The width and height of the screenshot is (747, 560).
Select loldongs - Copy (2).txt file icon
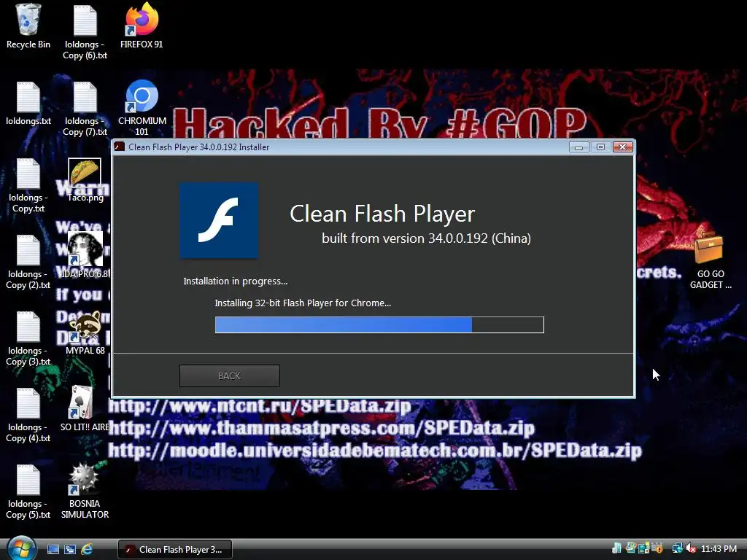click(x=28, y=262)
